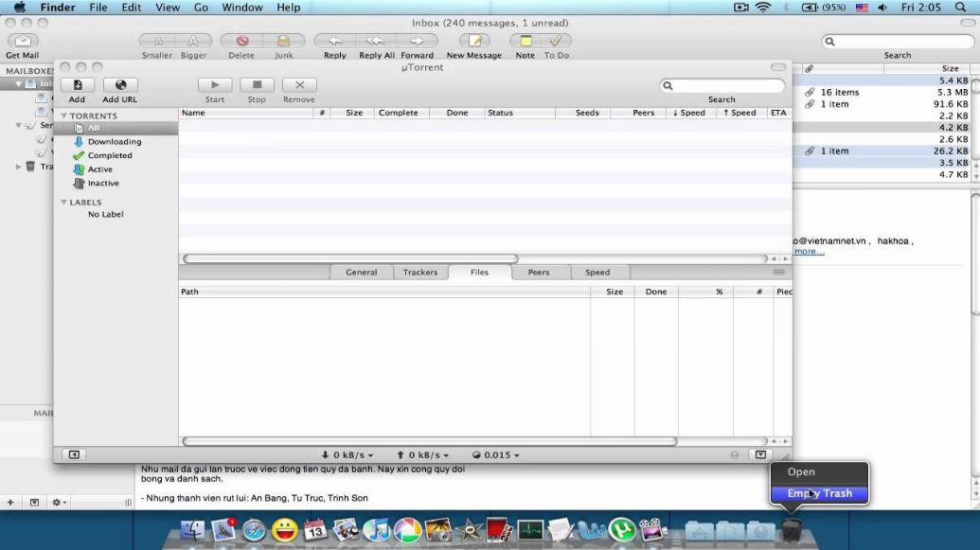Stop the selected torrent
Viewport: 980px width, 550px height.
pyautogui.click(x=256, y=90)
